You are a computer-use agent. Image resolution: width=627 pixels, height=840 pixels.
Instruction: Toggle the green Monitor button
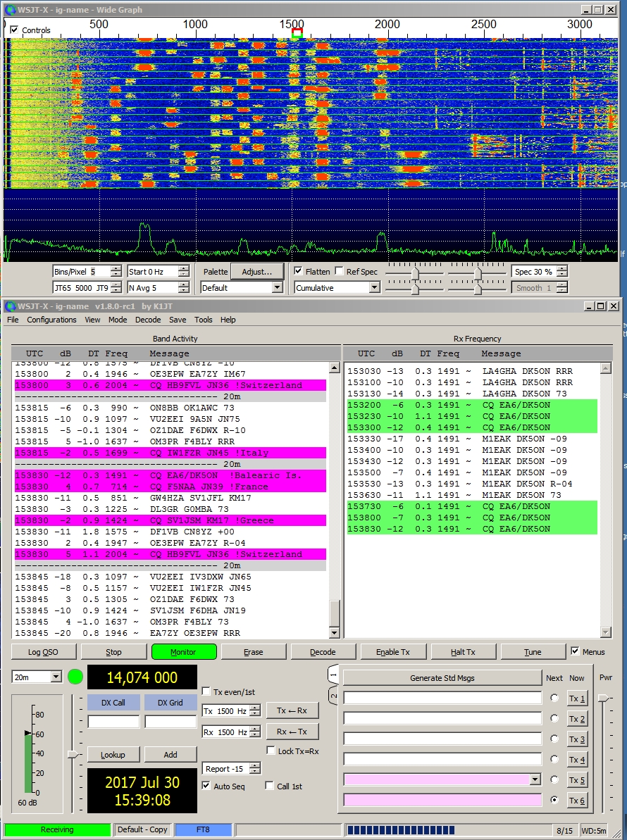(x=183, y=652)
